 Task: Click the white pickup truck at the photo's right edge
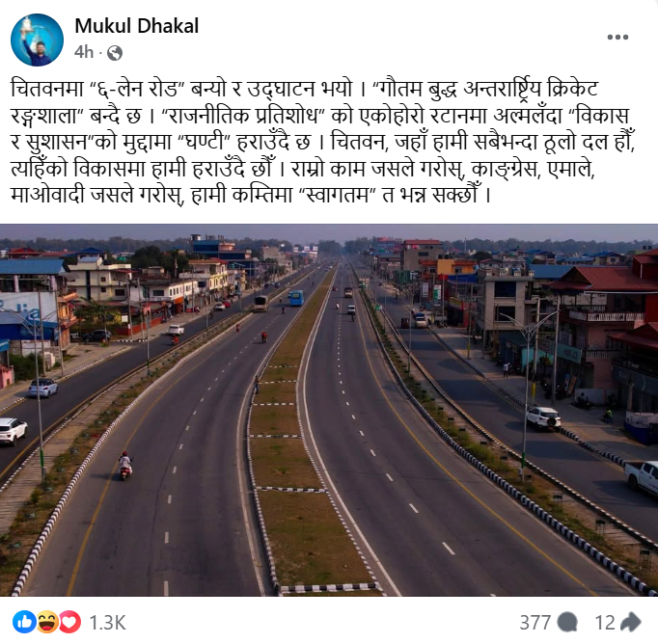pyautogui.click(x=642, y=477)
